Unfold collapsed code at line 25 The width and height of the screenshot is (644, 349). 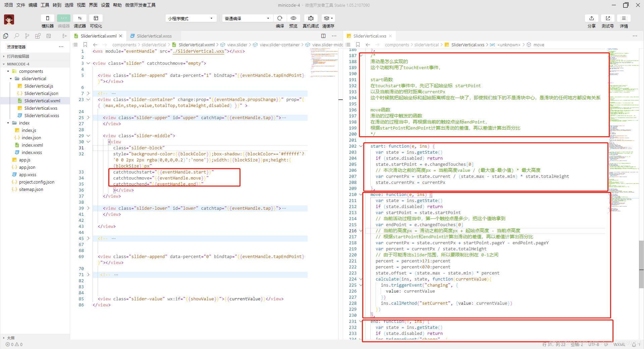pyautogui.click(x=89, y=118)
